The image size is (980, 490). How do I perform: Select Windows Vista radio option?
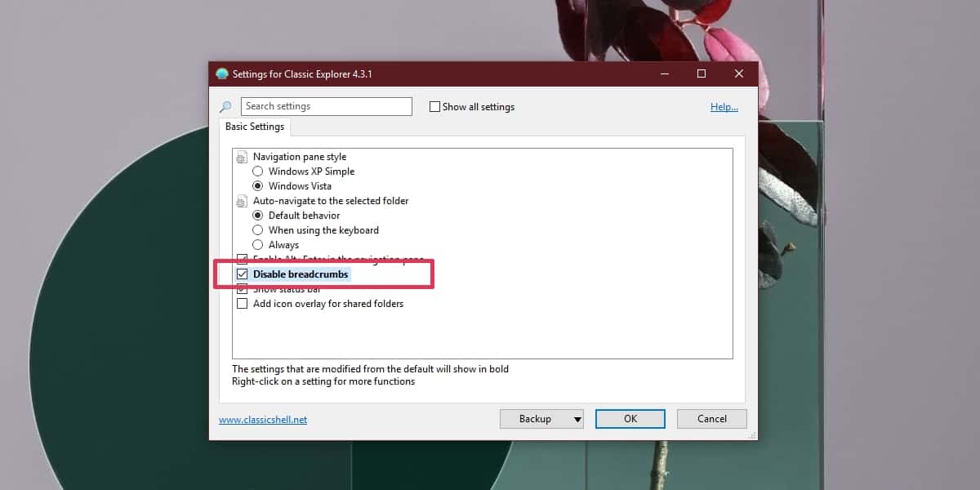click(258, 186)
